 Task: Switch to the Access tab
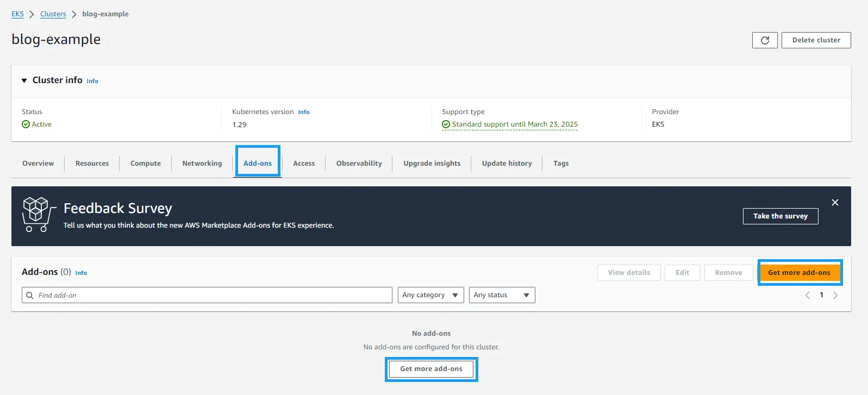pos(304,164)
